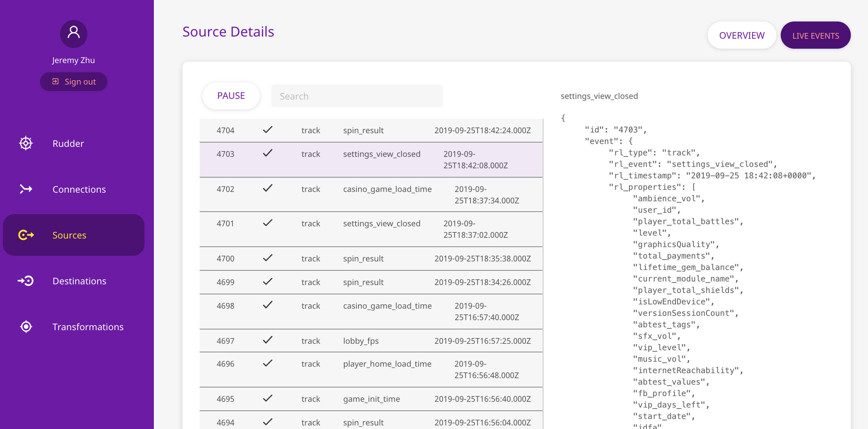Select the game_init_time event row
868x429 pixels.
(x=371, y=399)
